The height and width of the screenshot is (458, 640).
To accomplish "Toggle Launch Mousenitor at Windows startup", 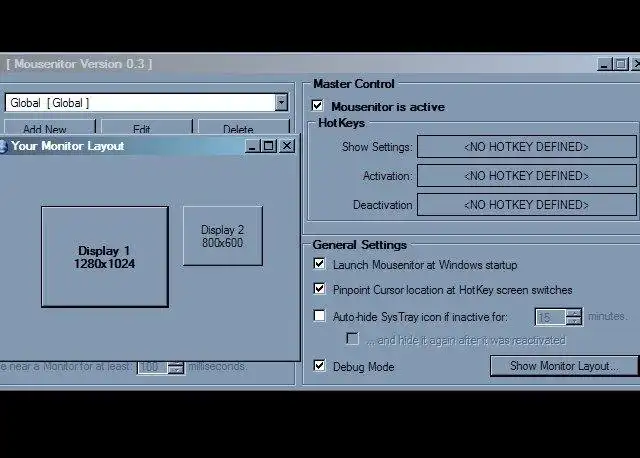I will click(319, 264).
